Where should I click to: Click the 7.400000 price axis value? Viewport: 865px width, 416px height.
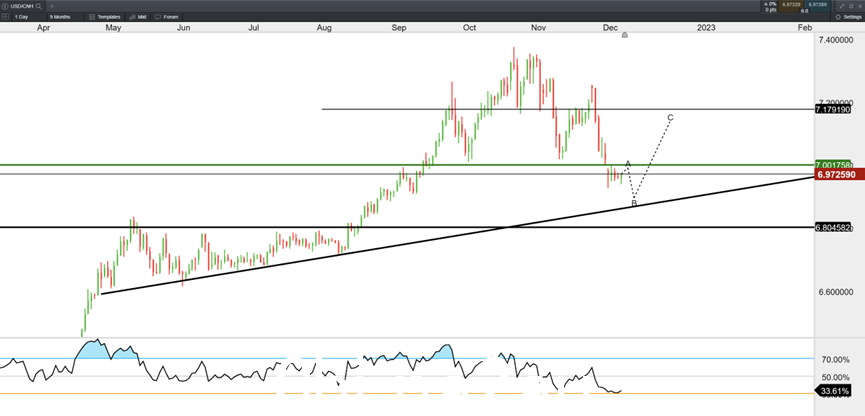coord(835,40)
